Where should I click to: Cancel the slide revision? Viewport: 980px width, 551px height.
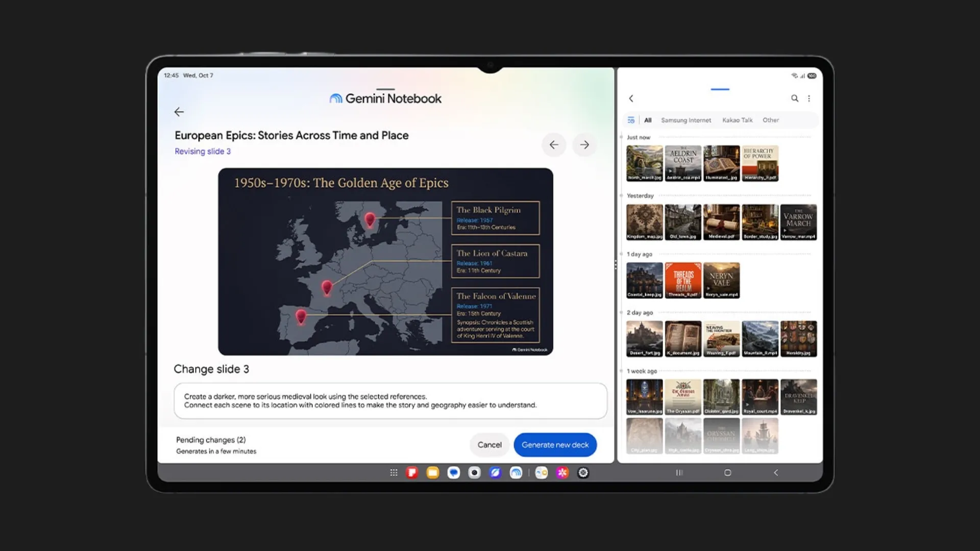coord(489,445)
